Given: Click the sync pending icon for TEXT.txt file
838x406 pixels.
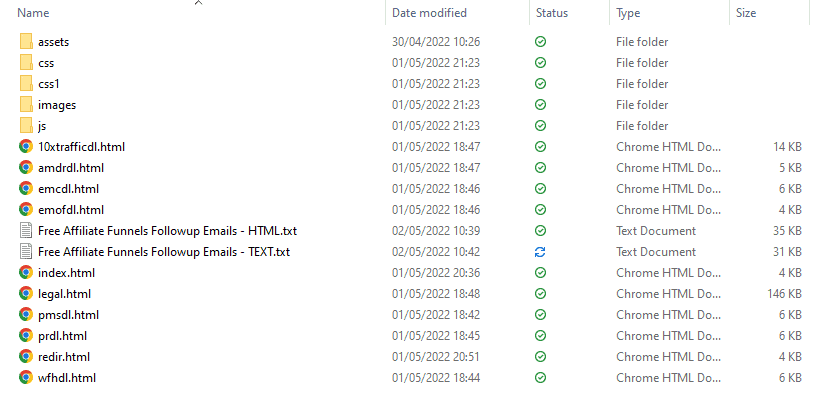Looking at the screenshot, I should click(x=541, y=252).
